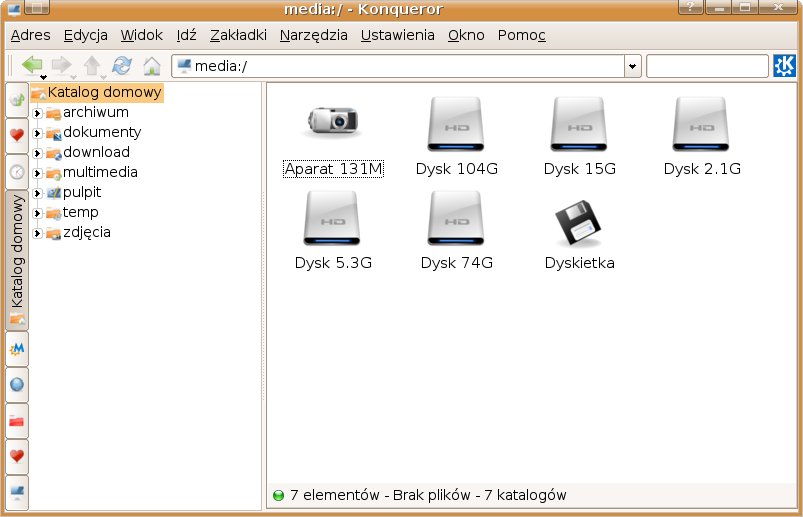
Task: Select the pulpit tree folder
Action: tap(74, 192)
